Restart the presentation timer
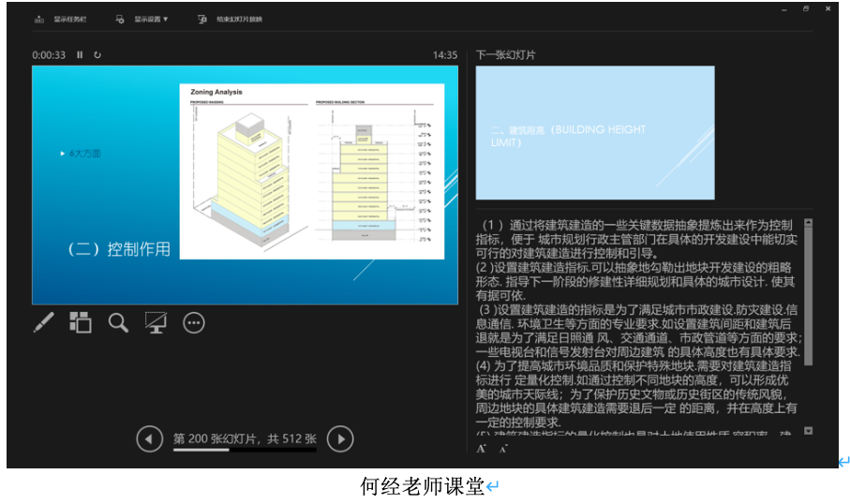Viewport: 850px width, 504px height. pos(97,55)
